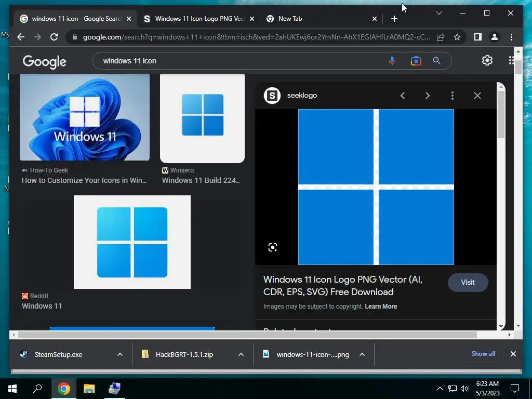Expand HackBGRT-1.5.1.zip download options
The width and height of the screenshot is (532, 399).
(x=241, y=354)
